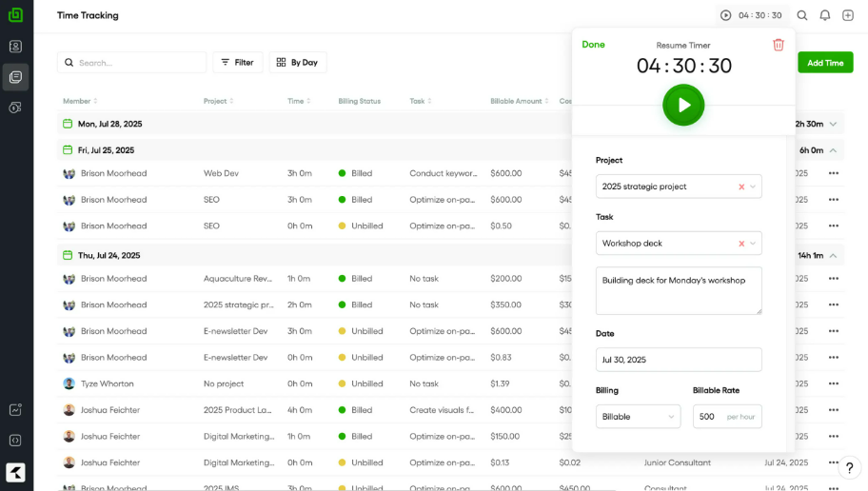Click Tyze Whorton's avatar

pos(69,383)
